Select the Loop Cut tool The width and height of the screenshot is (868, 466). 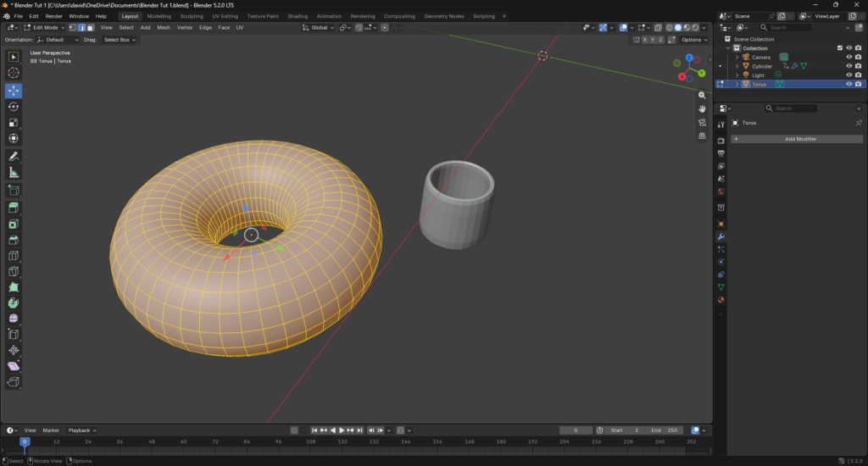pos(14,256)
